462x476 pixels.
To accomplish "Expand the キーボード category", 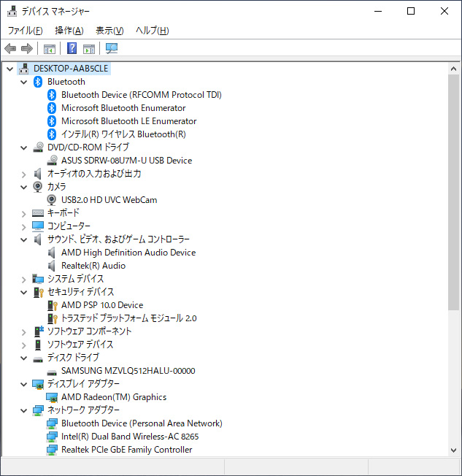I will (23, 214).
